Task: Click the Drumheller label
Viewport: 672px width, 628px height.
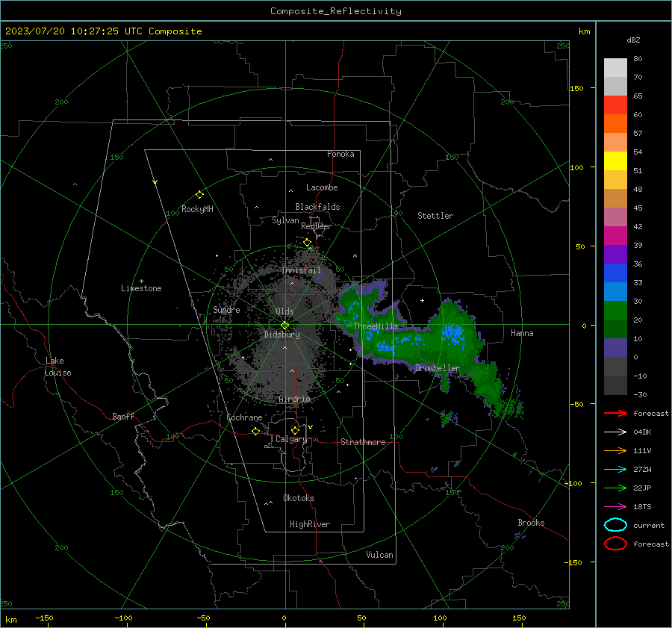Action: tap(437, 368)
